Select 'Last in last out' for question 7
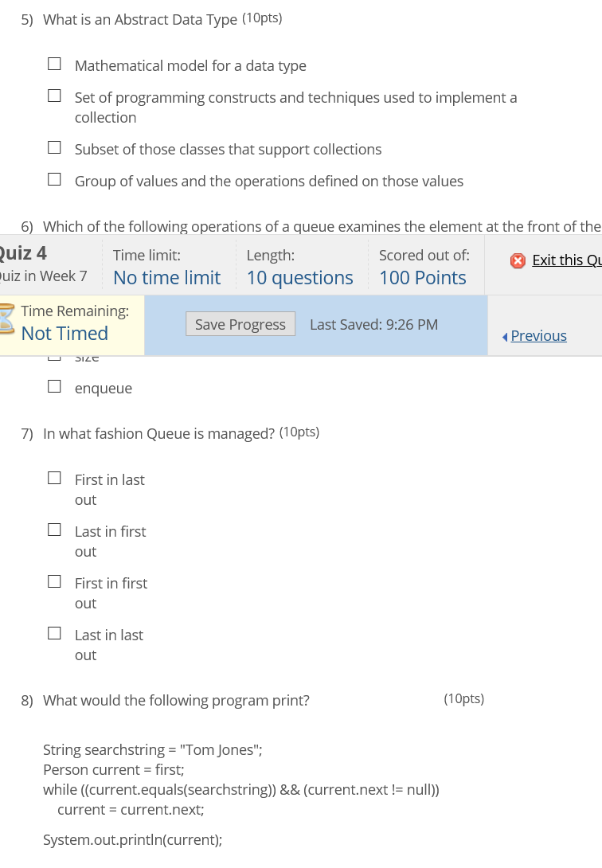The height and width of the screenshot is (868, 602). 54,632
